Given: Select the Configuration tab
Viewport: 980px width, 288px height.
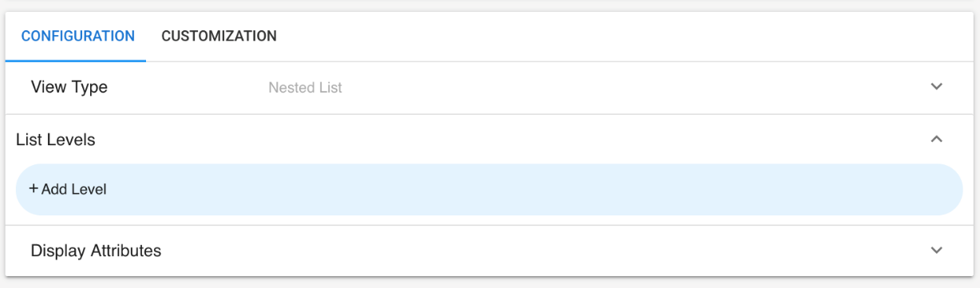Looking at the screenshot, I should [77, 36].
